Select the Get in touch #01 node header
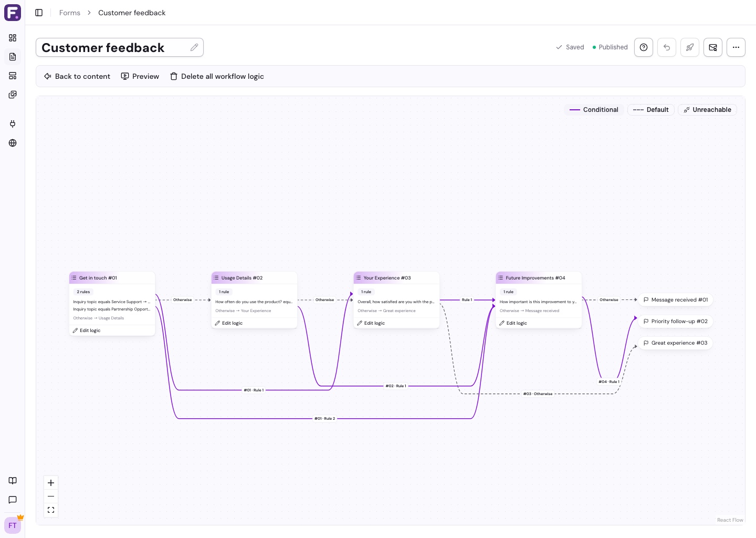The height and width of the screenshot is (538, 756). tap(112, 278)
